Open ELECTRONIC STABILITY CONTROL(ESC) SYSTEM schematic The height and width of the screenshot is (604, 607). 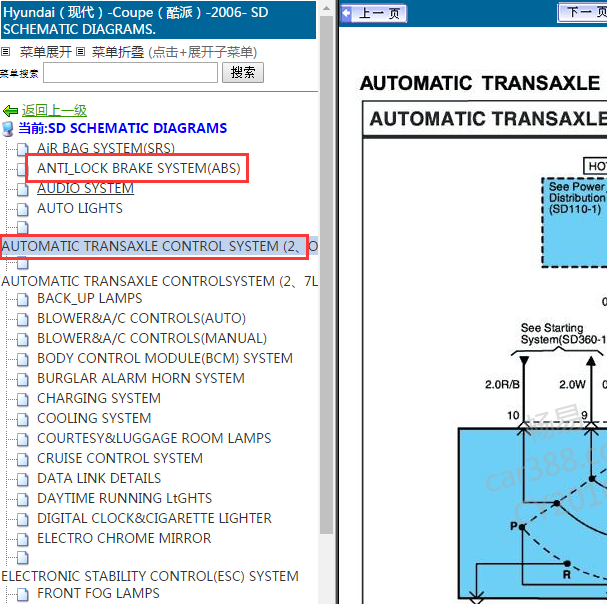coord(150,577)
